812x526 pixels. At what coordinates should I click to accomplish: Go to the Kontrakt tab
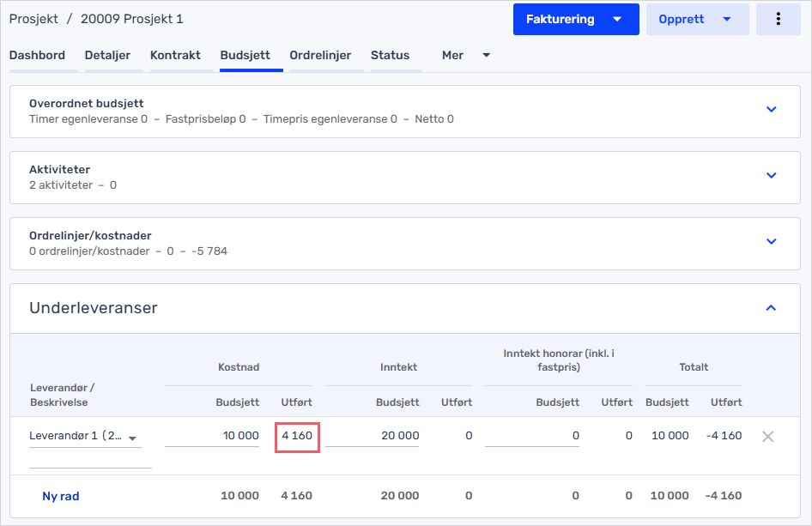[x=175, y=56]
